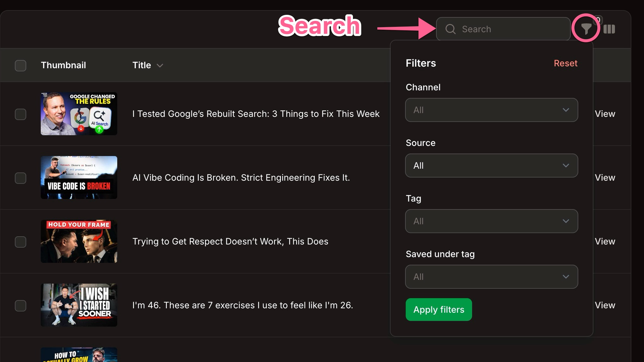644x362 pixels.
Task: Click title 'Trying to Get Respect Doesn't Work, This Does'
Action: (230, 241)
